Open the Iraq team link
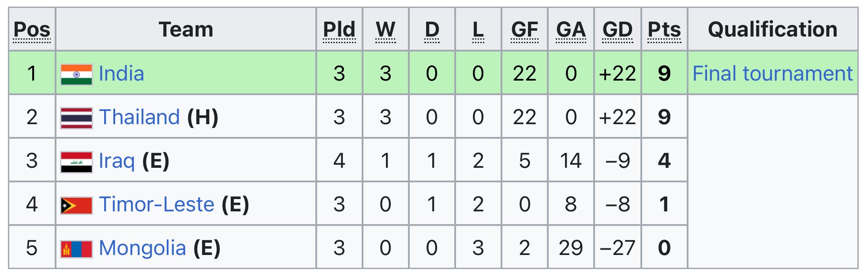This screenshot has height=277, width=868. 116,161
